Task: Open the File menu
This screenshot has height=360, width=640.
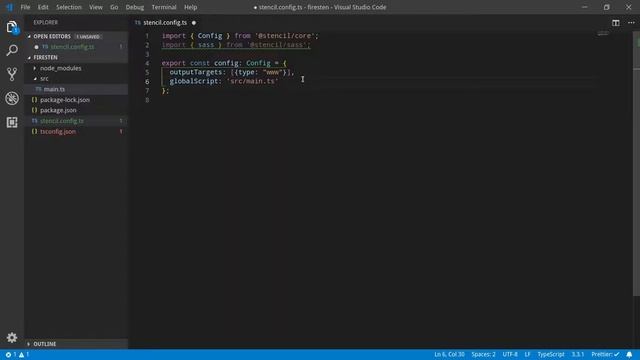Action: click(25, 7)
